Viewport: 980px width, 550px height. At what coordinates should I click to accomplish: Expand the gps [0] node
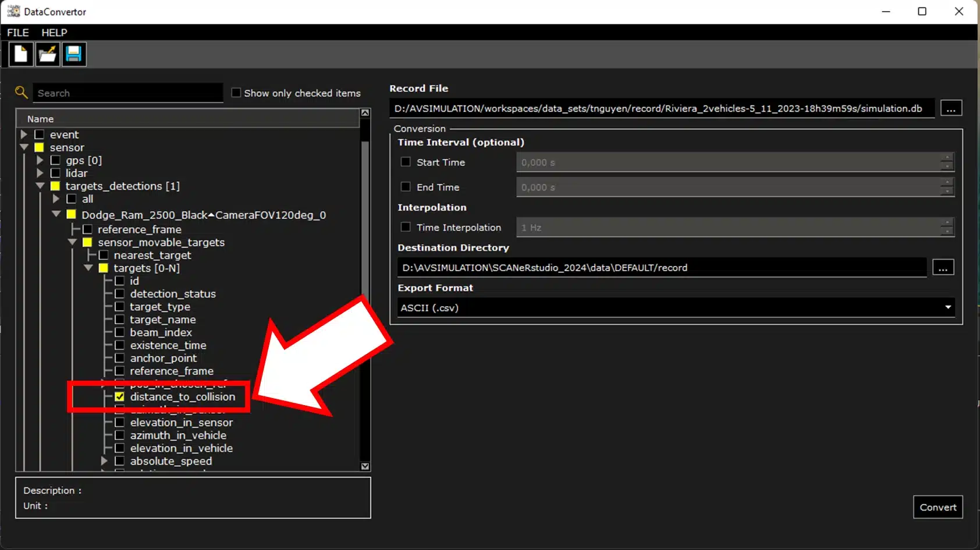(x=40, y=160)
